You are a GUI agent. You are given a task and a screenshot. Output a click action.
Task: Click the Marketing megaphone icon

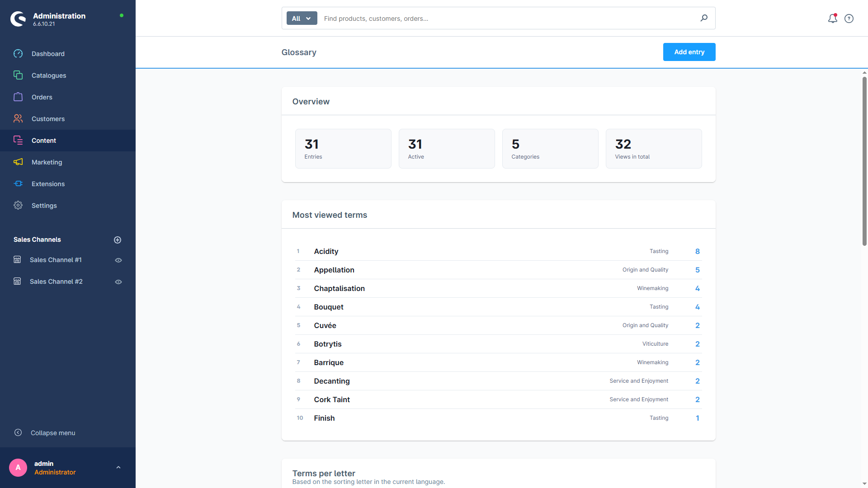[18, 162]
